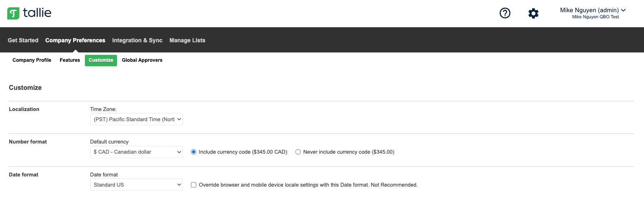644x198 pixels.
Task: Open the Date format dropdown
Action: [137, 185]
